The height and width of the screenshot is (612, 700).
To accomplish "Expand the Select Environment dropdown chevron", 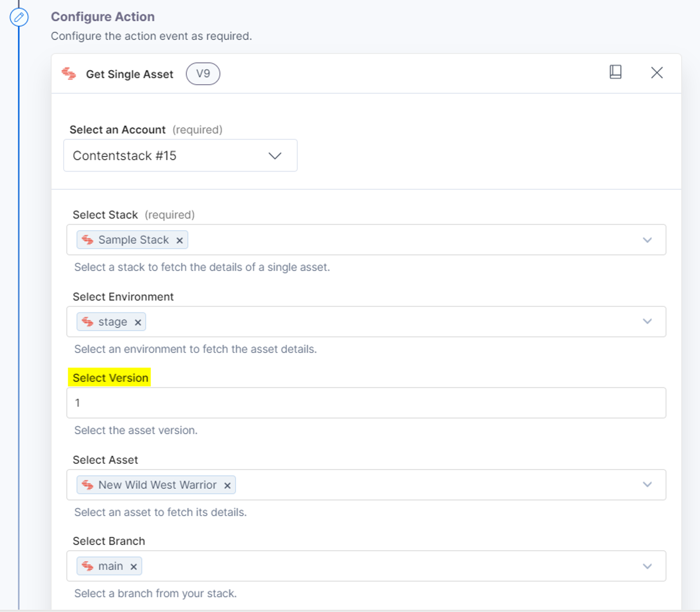I will click(x=647, y=321).
